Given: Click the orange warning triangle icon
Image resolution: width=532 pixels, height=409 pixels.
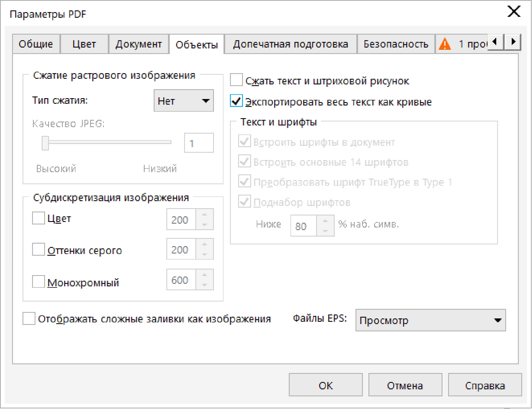Looking at the screenshot, I should (x=445, y=44).
